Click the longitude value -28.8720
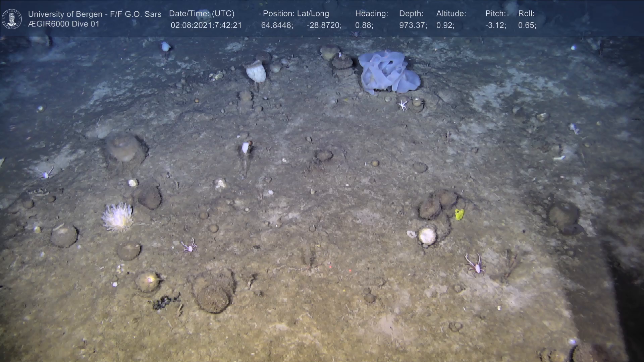 pos(324,25)
